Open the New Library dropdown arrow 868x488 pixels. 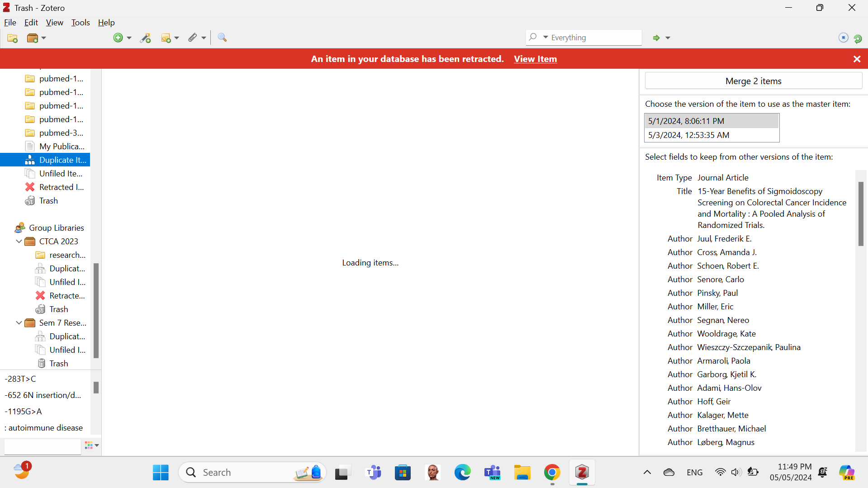click(44, 38)
